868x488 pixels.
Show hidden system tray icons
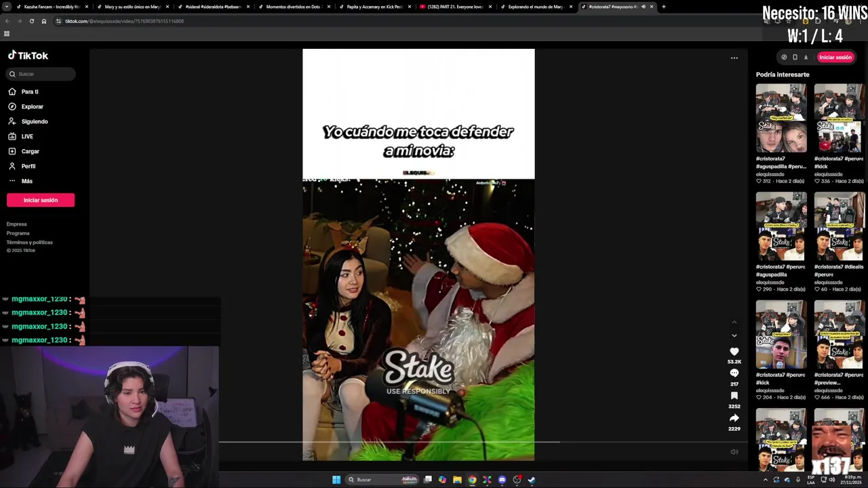(766, 480)
